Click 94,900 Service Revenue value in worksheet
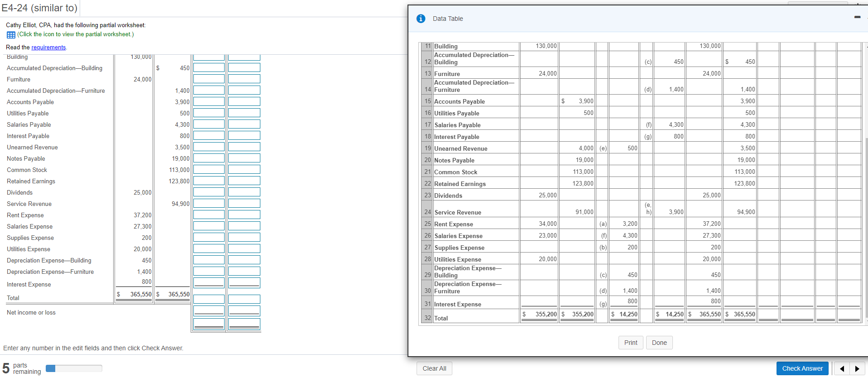The image size is (868, 377). 180,204
